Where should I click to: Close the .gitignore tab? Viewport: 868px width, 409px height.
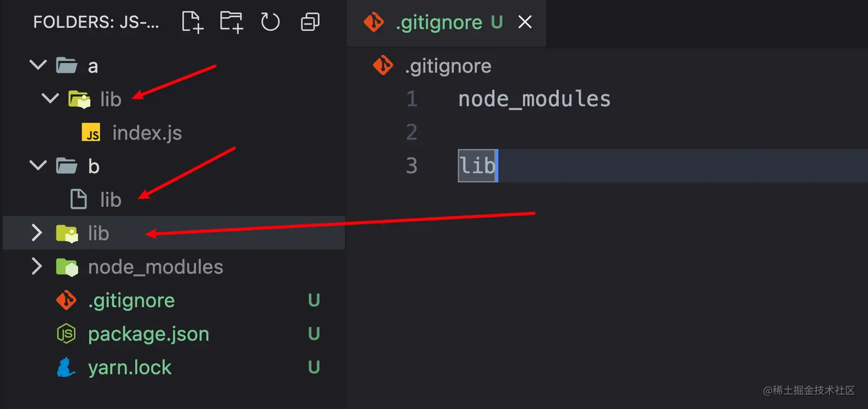525,22
